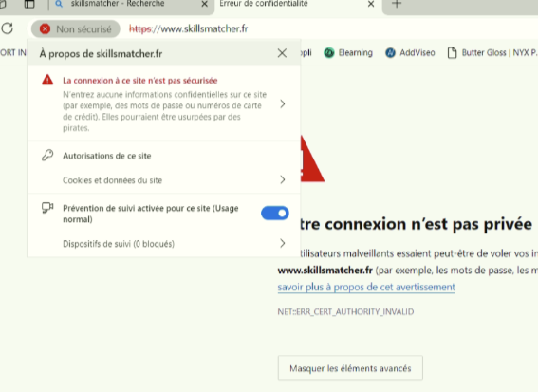This screenshot has height=392, width=538.
Task: Open Cookies et données du site
Action: coord(163,180)
